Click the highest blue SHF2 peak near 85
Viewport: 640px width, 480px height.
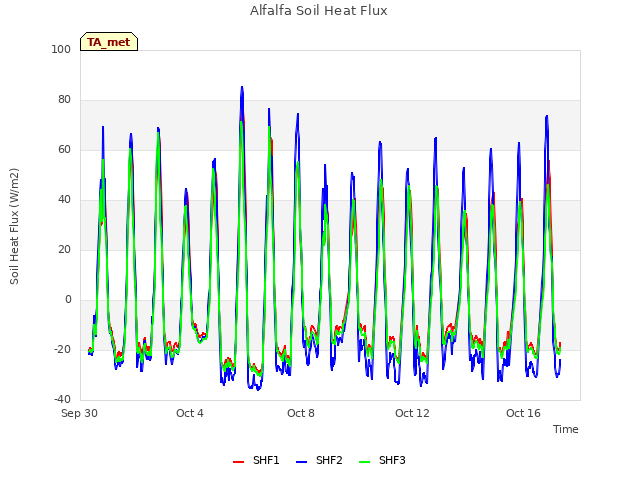coord(242,87)
